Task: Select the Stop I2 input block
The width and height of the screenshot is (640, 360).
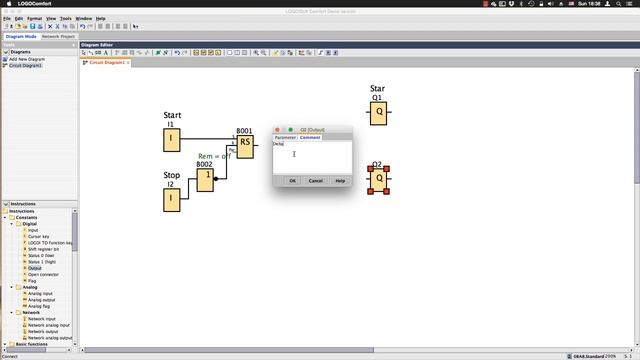Action: [171, 200]
